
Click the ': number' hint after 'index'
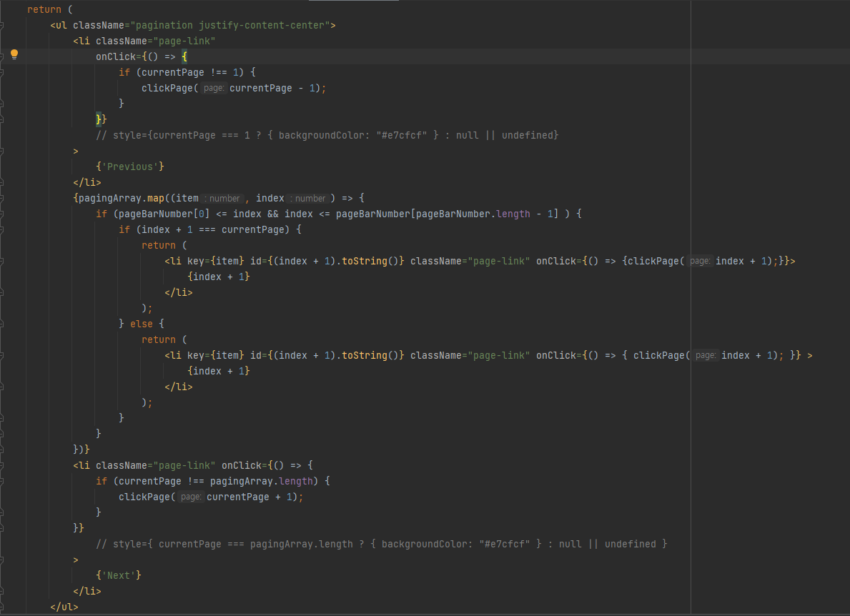coord(308,198)
